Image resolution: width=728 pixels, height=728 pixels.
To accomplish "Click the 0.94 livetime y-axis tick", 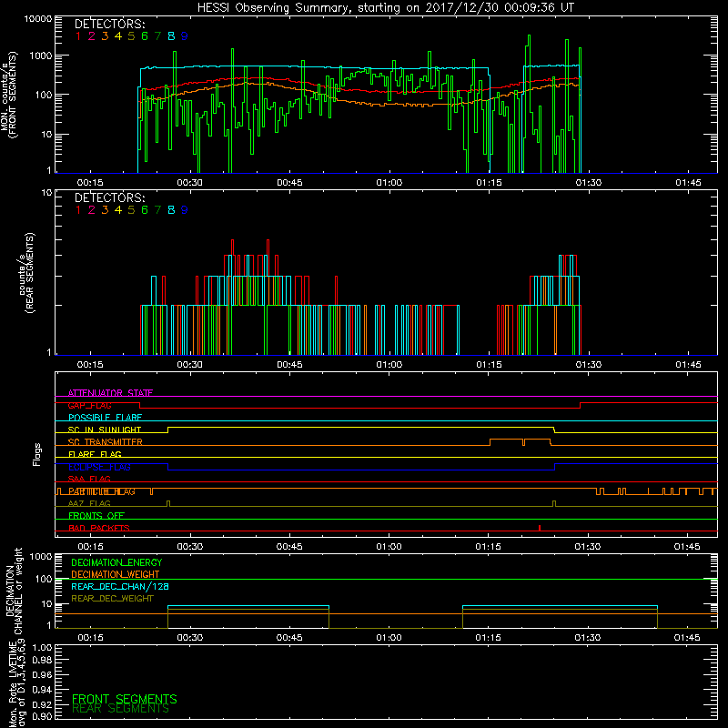I will (x=42, y=690).
